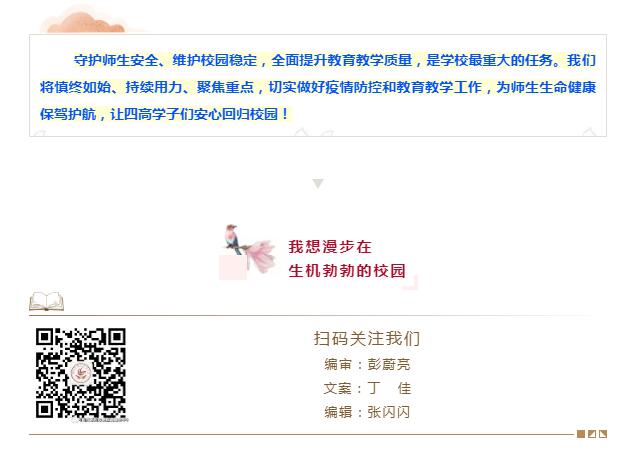
Task: Click the blue line starting 将慎终如始
Action: coord(318,87)
